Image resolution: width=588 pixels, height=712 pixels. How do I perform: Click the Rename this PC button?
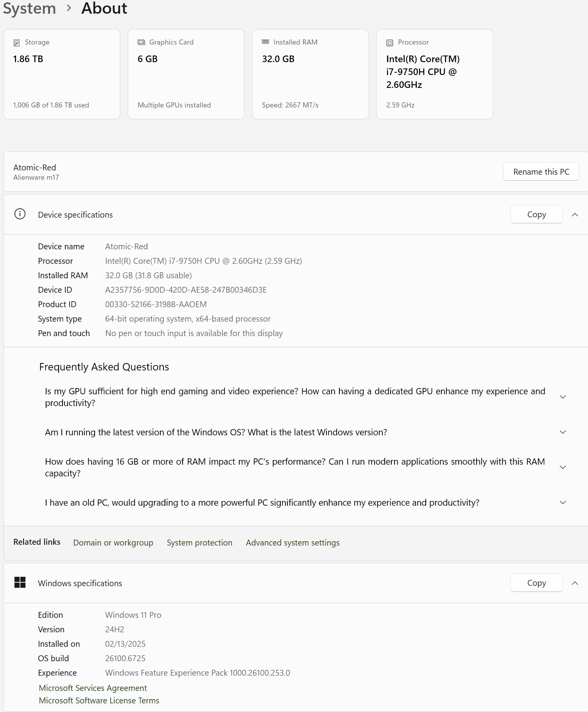coord(541,172)
